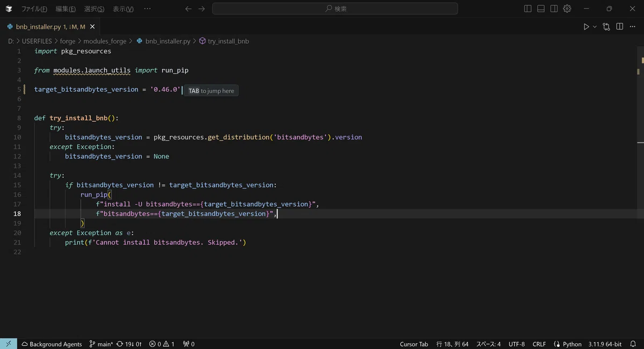Click the underlined 'modules.launch_utils' text
This screenshot has height=349, width=644.
(x=92, y=70)
